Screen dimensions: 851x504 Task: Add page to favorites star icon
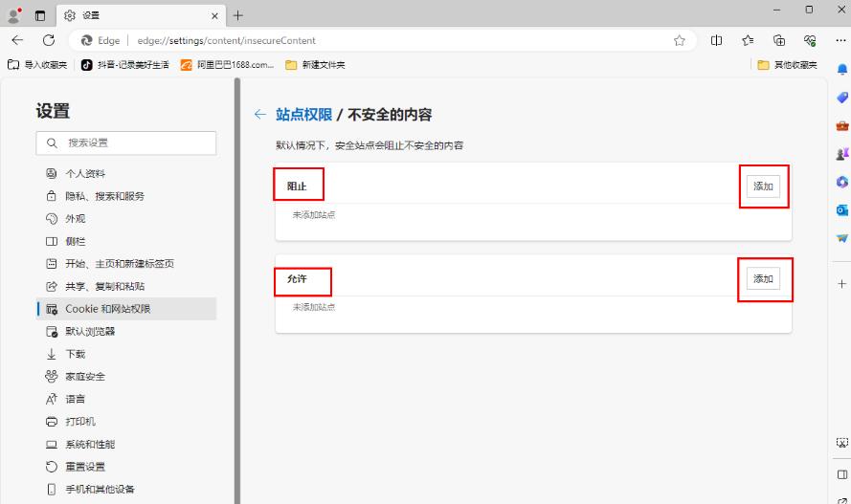point(679,40)
